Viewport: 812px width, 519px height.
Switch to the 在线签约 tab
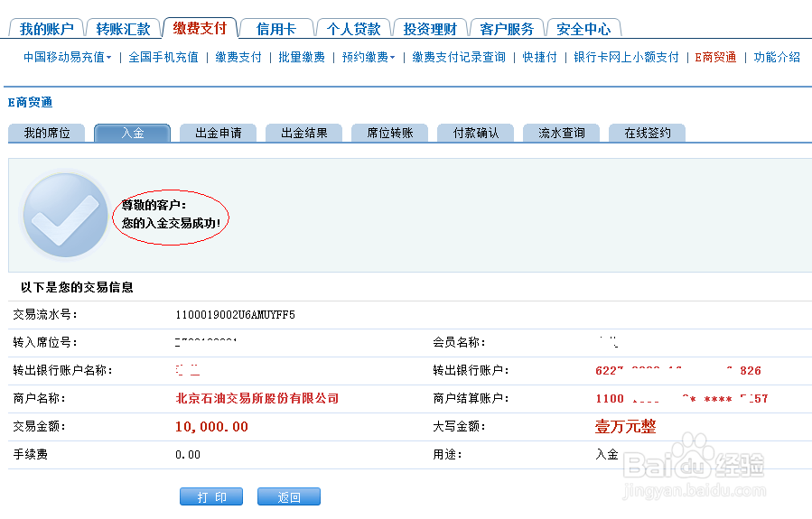tap(648, 133)
